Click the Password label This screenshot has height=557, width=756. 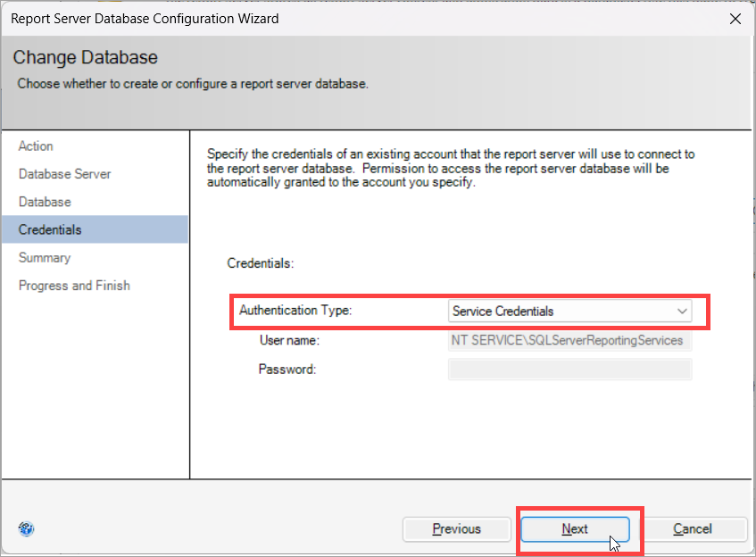[x=287, y=370]
